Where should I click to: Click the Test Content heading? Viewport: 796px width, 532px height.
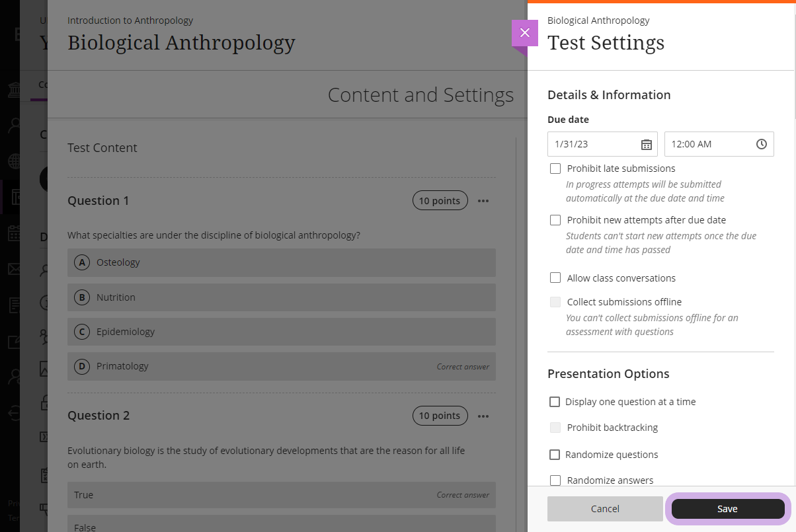(102, 148)
